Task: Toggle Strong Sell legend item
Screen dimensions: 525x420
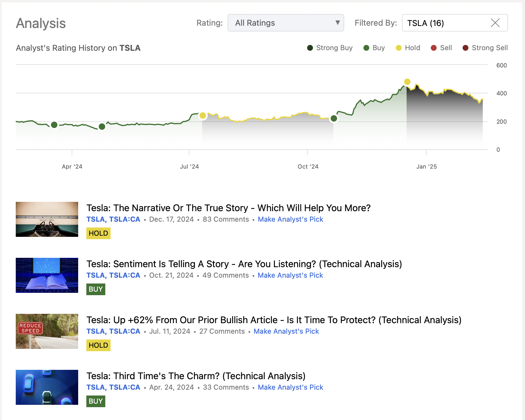Action: pos(485,48)
